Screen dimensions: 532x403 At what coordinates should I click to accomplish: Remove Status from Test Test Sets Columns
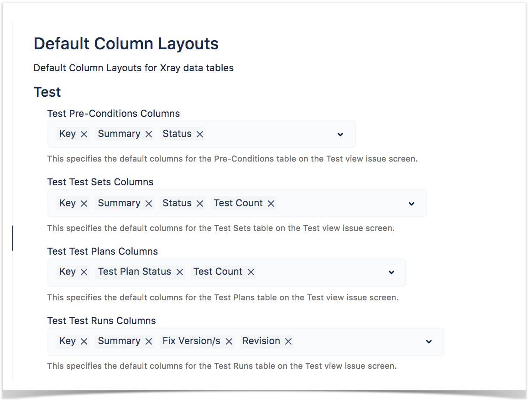(200, 204)
